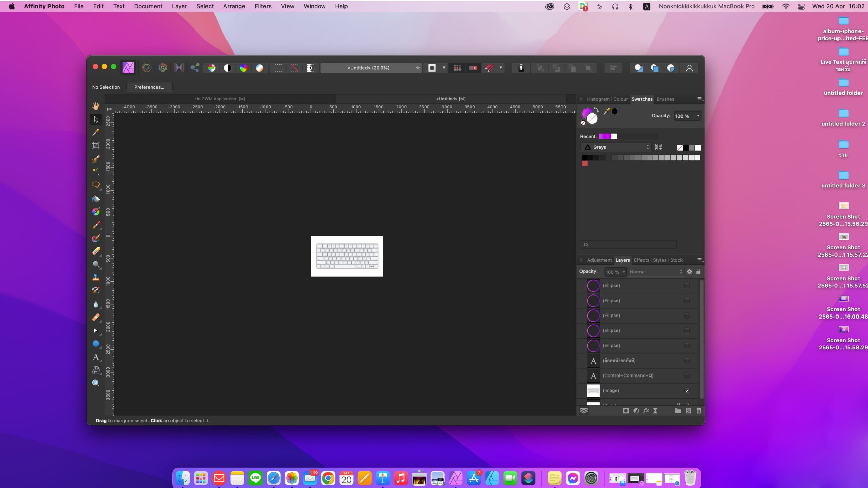
Task: Open the Filters menu
Action: [263, 6]
